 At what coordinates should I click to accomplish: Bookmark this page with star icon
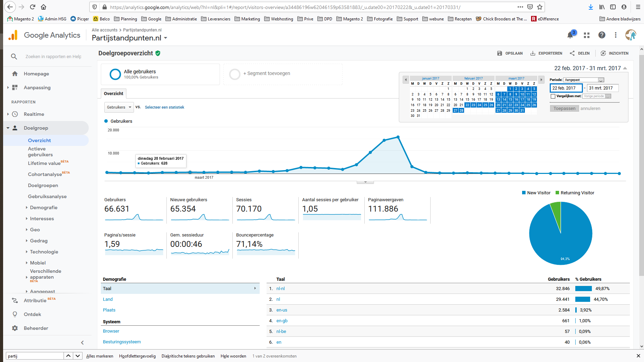540,7
